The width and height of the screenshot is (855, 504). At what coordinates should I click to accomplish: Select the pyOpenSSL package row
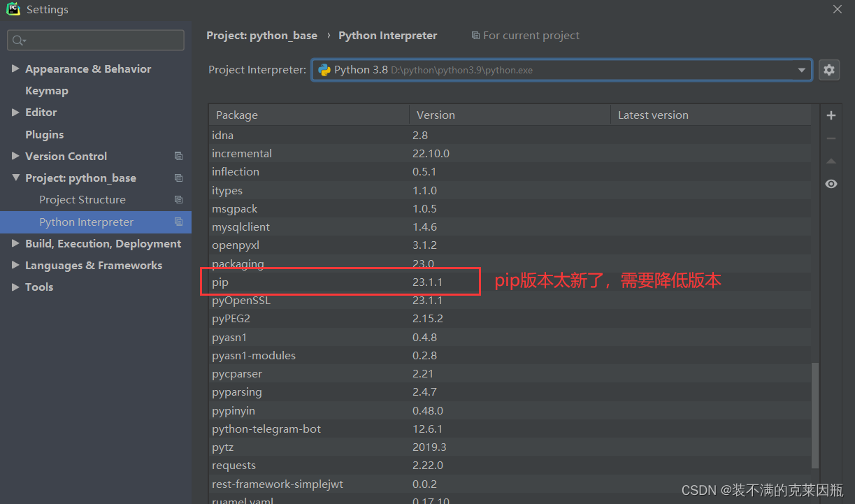coord(510,300)
